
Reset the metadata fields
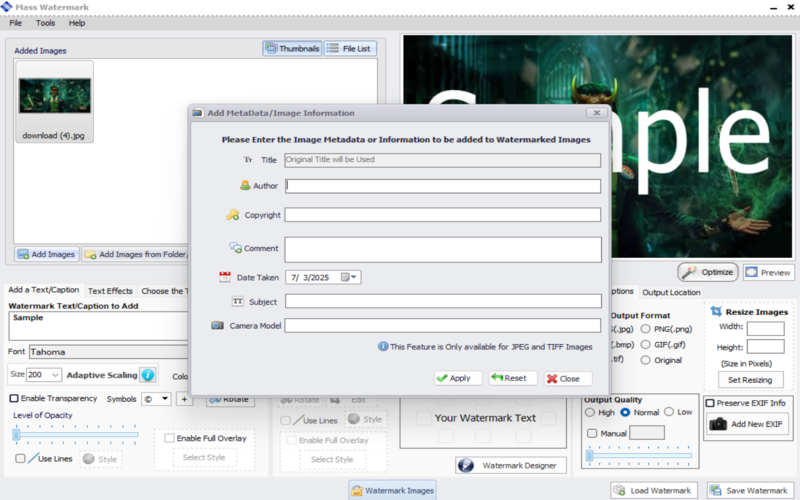click(x=513, y=378)
